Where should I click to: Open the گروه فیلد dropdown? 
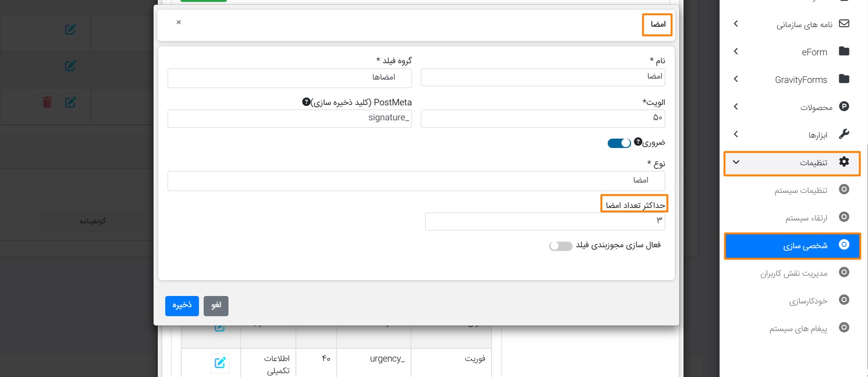pos(290,78)
